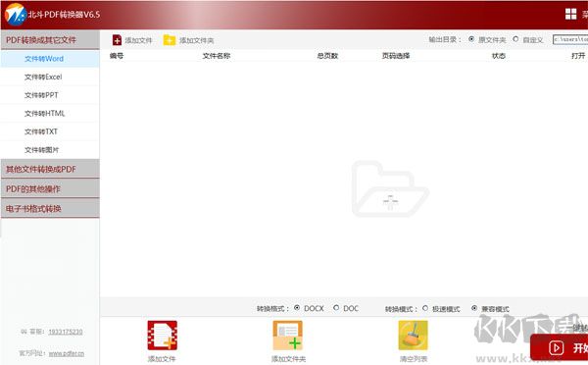Click the 总页数 column header

tap(327, 56)
